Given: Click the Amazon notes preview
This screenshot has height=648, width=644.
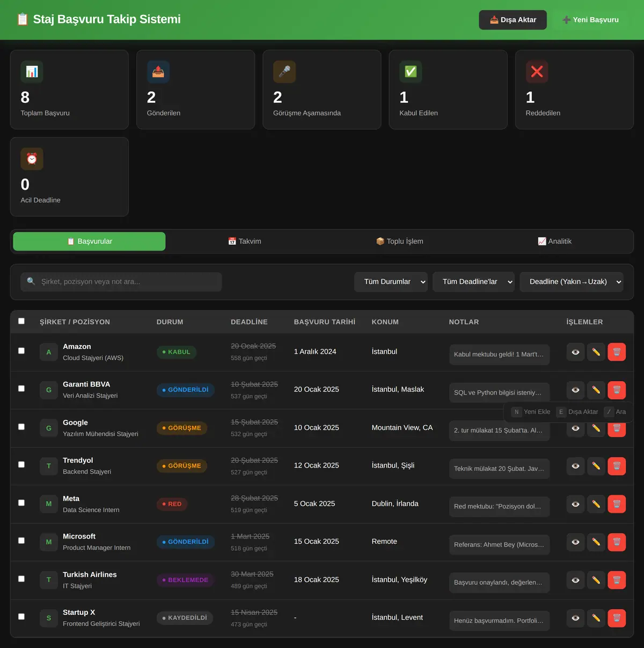Looking at the screenshot, I should tap(499, 354).
